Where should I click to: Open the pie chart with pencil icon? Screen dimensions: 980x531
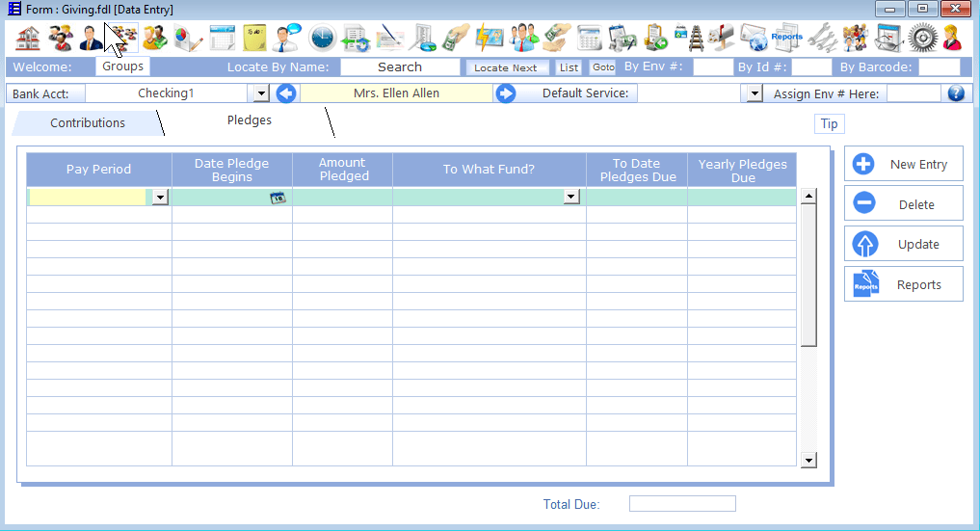pyautogui.click(x=188, y=39)
